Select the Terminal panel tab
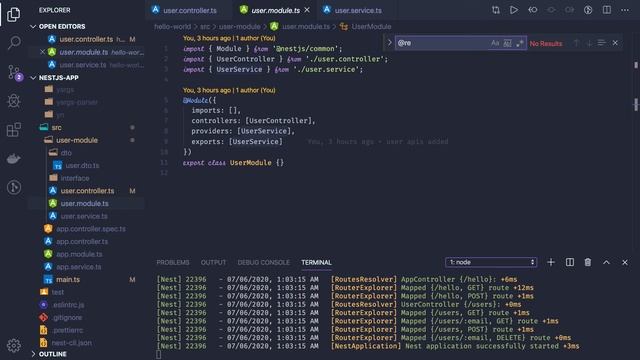Viewport: 640px width, 360px height. pos(316,262)
